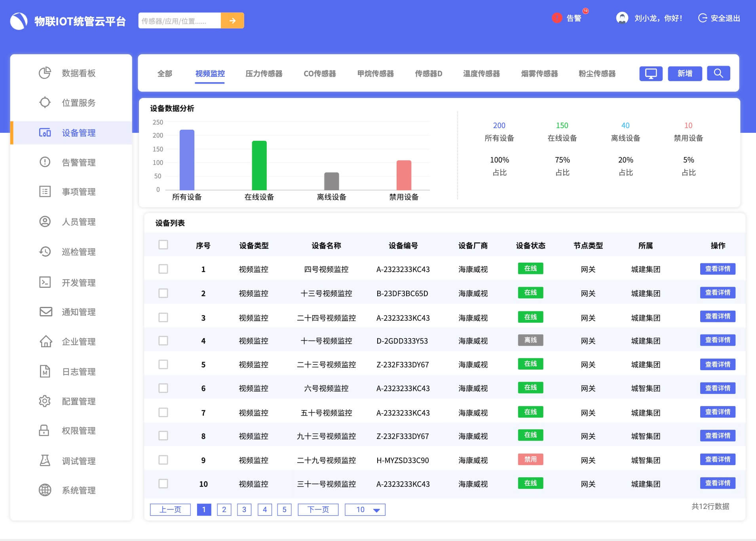Screen dimensions: 756x541
Task: Open the page size dropdown showing 10
Action: [x=365, y=509]
